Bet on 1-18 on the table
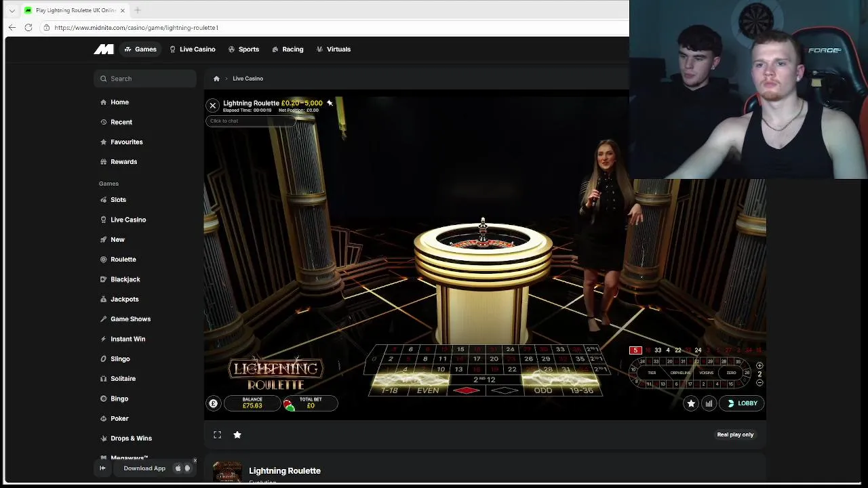868x488 pixels. pyautogui.click(x=389, y=390)
